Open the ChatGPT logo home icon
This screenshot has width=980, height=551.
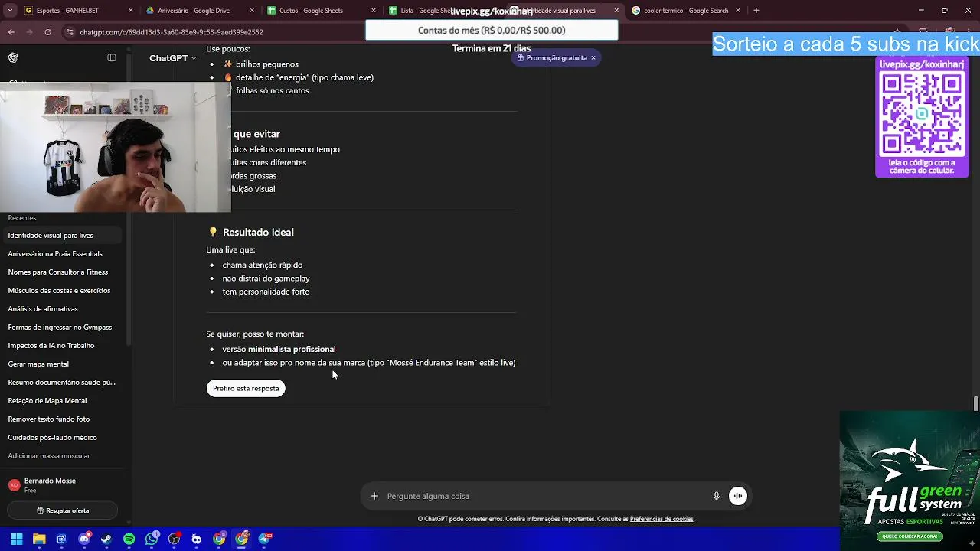pos(13,57)
